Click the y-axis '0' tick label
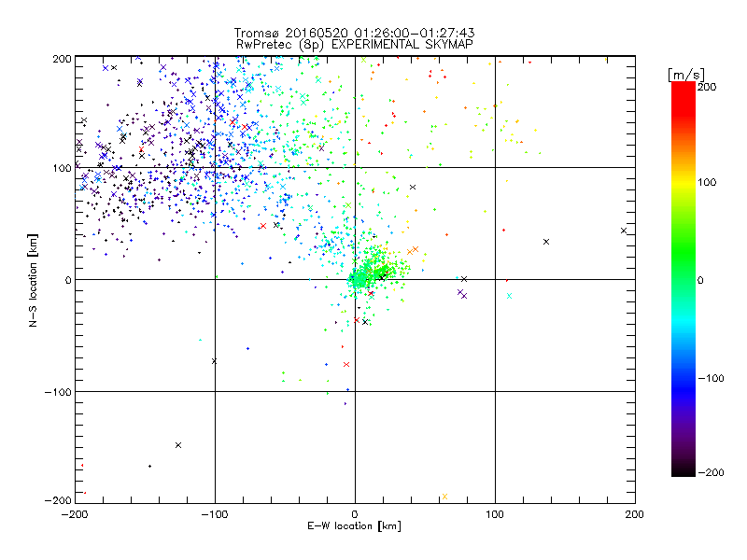Screen dimensions: 747x560 click(x=67, y=280)
